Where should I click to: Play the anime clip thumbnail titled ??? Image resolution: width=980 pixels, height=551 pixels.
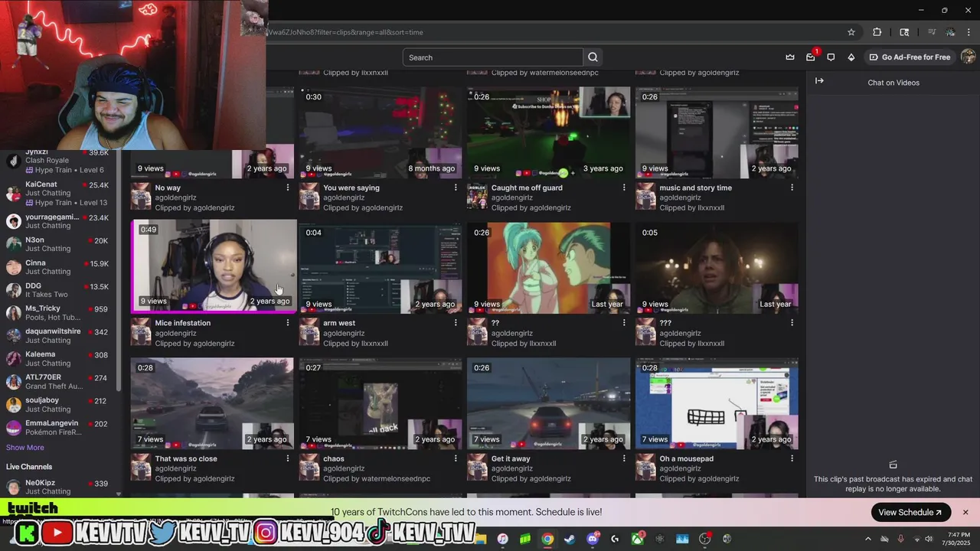[x=549, y=268]
